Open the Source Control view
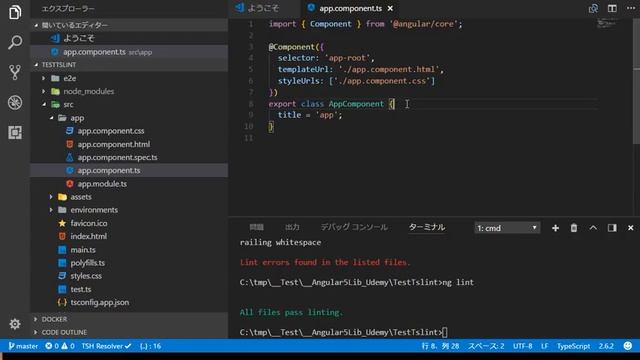This screenshot has width=640, height=360. click(x=15, y=72)
